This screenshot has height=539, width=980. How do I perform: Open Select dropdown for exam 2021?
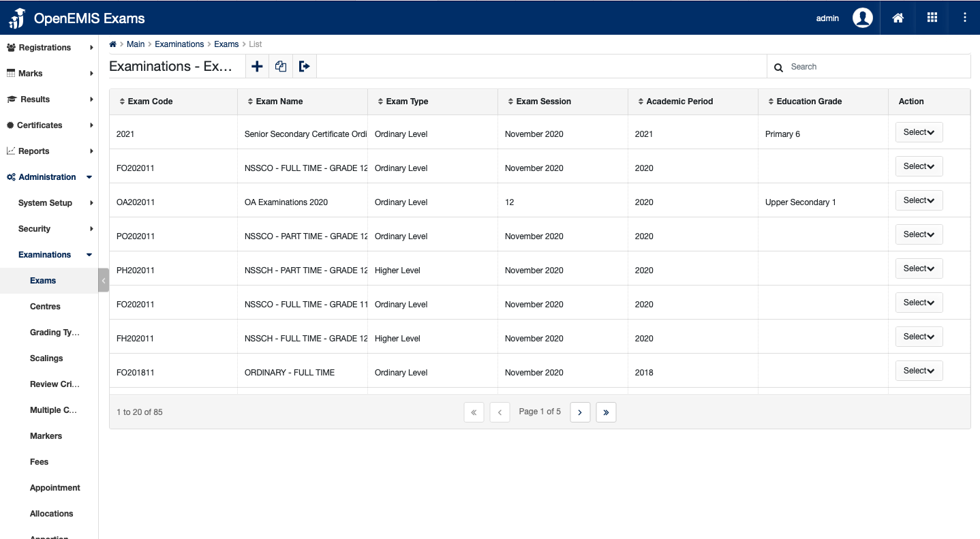click(919, 132)
